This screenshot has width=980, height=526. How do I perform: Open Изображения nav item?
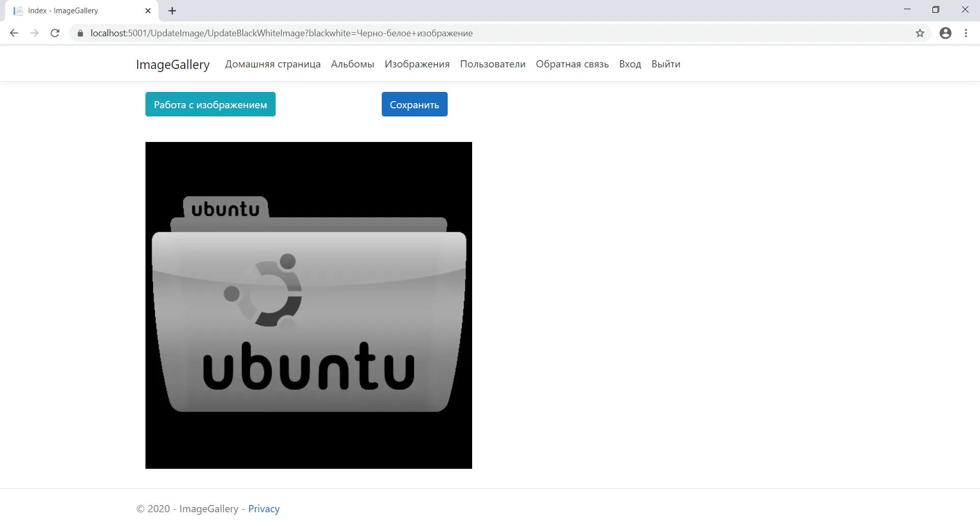417,64
